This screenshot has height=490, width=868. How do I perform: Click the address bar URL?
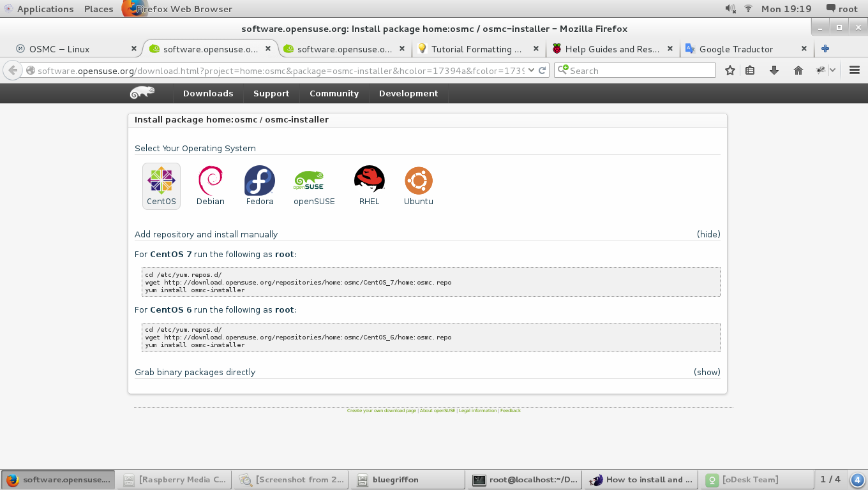point(281,70)
